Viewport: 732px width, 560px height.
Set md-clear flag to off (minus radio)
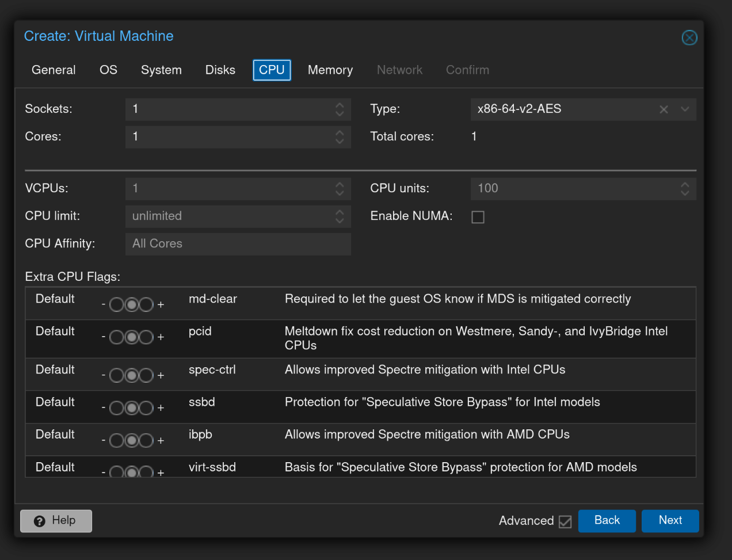pyautogui.click(x=117, y=304)
